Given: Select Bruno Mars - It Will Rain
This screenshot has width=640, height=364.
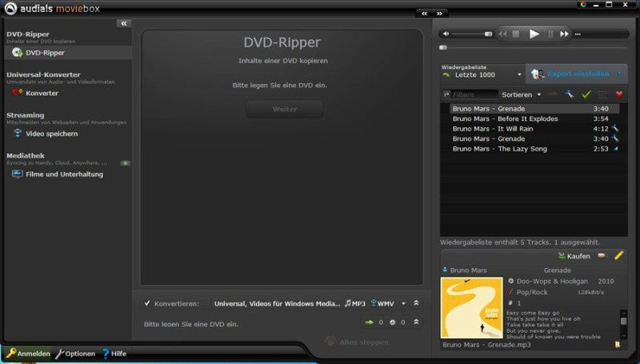Looking at the screenshot, I should [534, 129].
